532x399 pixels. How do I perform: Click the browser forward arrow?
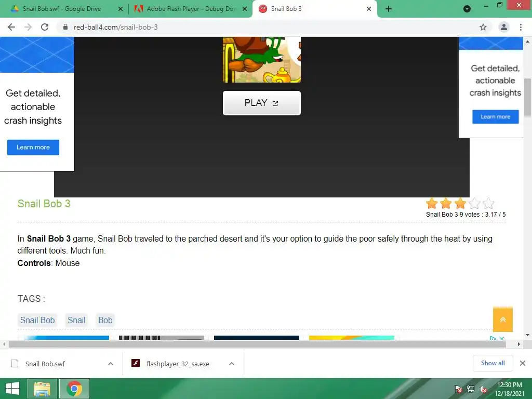point(28,27)
